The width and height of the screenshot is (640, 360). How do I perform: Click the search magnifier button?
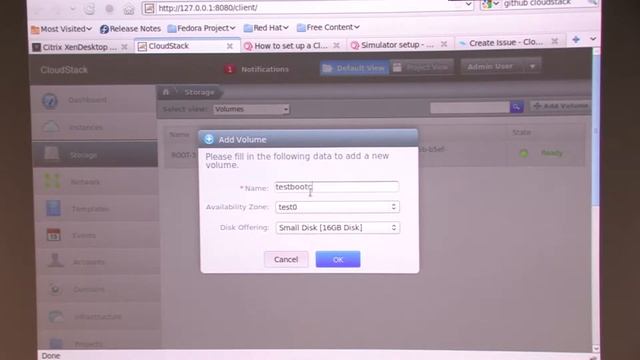(516, 107)
